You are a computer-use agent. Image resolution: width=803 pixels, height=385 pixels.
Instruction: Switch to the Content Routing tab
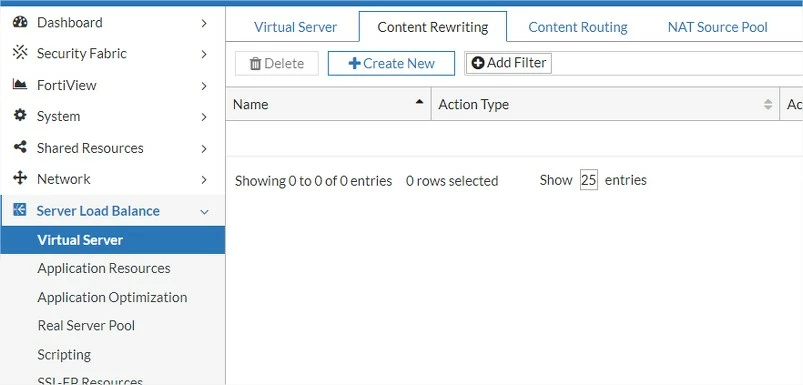(x=578, y=27)
